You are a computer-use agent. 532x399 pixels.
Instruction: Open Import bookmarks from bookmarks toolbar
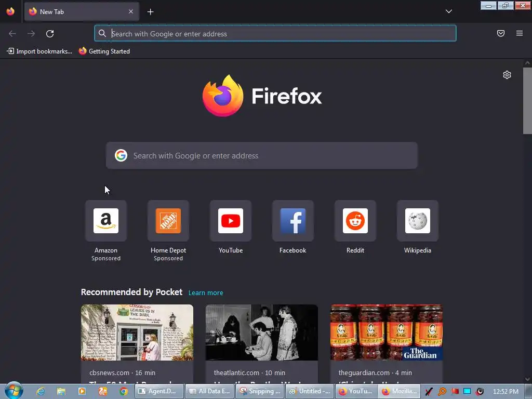click(39, 51)
